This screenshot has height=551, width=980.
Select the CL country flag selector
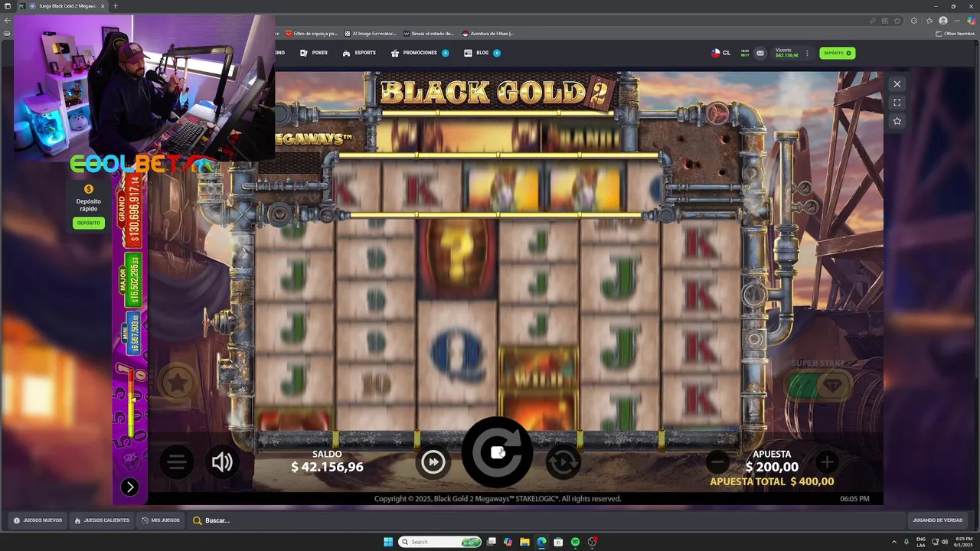point(720,53)
